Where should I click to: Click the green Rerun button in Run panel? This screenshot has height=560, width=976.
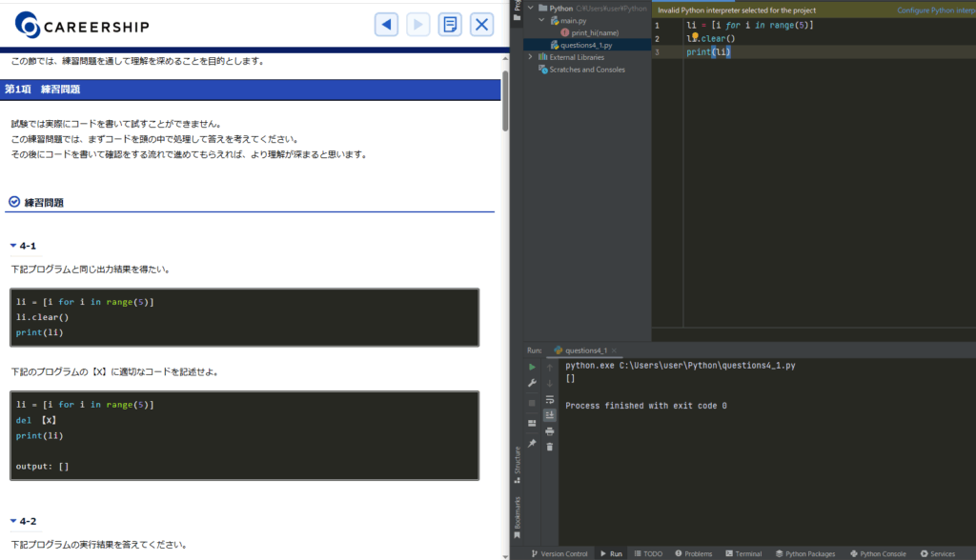point(532,367)
